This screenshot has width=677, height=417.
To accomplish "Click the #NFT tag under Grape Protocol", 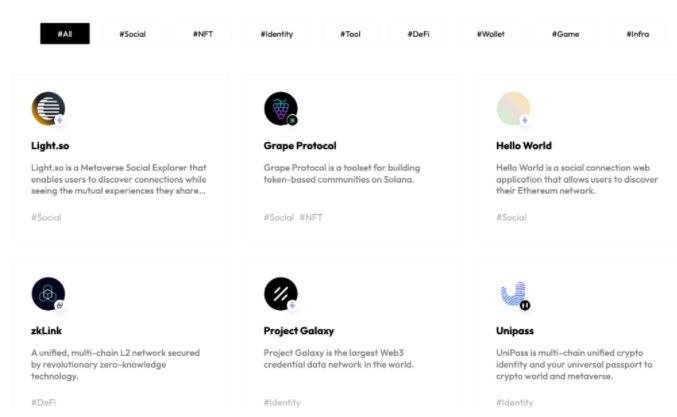I will point(311,218).
